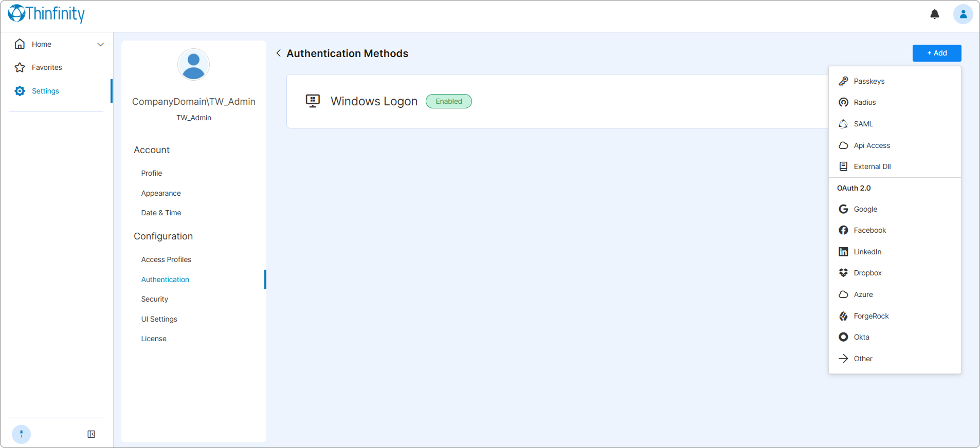Click the LinkedIn logo icon
980x448 pixels.
[x=843, y=252]
